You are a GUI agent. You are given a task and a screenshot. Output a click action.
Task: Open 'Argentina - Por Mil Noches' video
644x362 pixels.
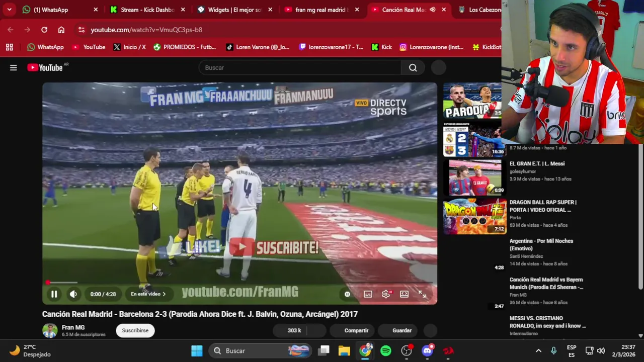tap(541, 244)
